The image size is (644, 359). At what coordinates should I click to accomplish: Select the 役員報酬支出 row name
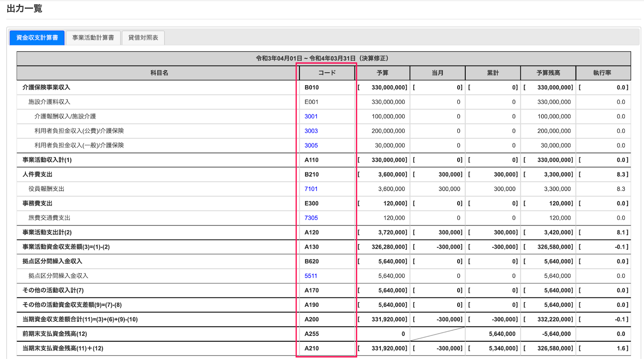(x=46, y=189)
